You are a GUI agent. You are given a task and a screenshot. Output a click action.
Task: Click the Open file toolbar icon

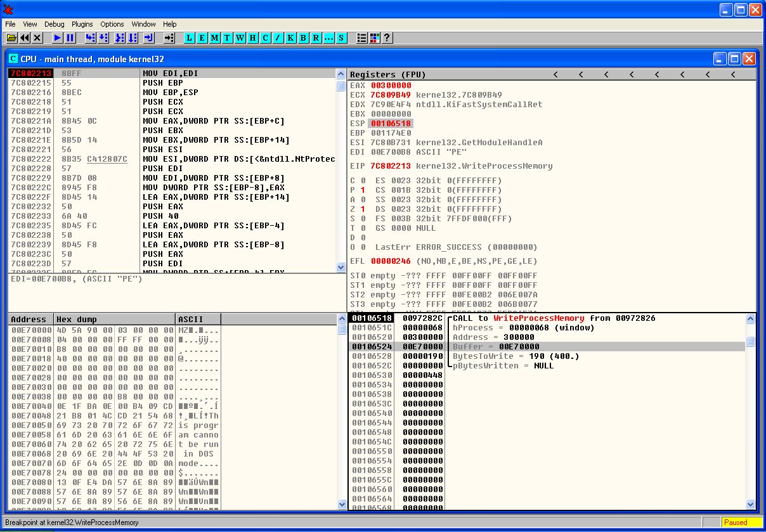point(11,38)
